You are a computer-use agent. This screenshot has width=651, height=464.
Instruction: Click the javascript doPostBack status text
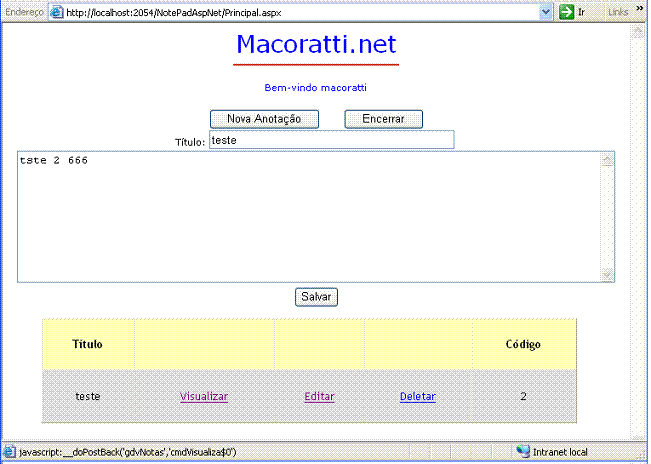pyautogui.click(x=128, y=452)
